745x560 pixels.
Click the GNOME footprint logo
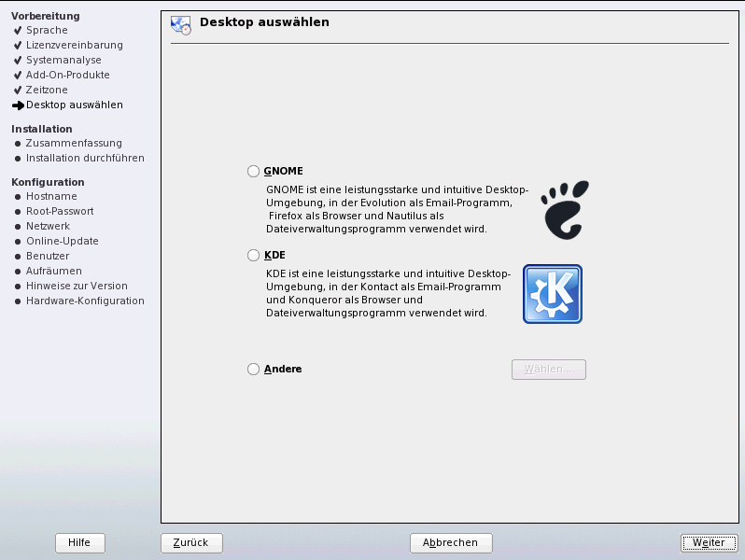[567, 210]
